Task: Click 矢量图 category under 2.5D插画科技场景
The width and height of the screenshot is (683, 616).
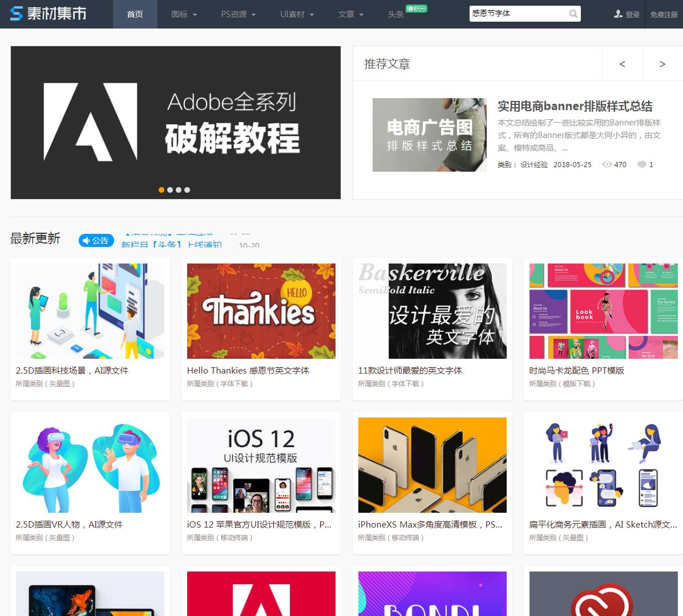Action: tap(59, 383)
